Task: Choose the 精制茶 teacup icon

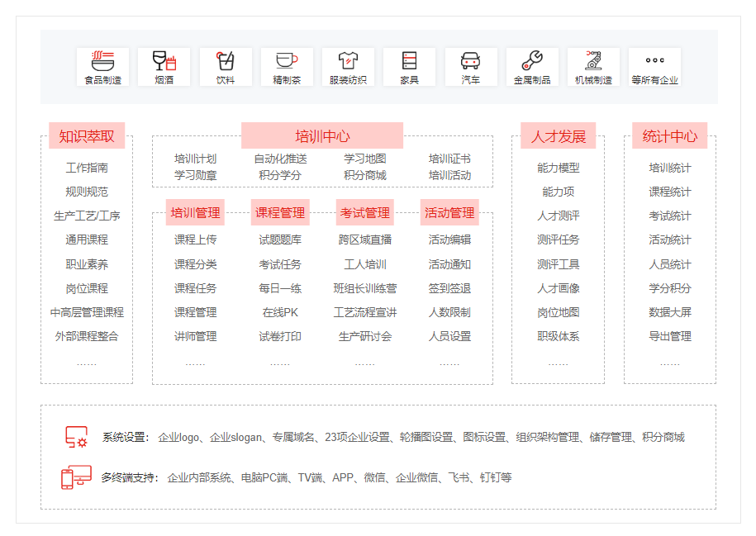Action: point(287,61)
